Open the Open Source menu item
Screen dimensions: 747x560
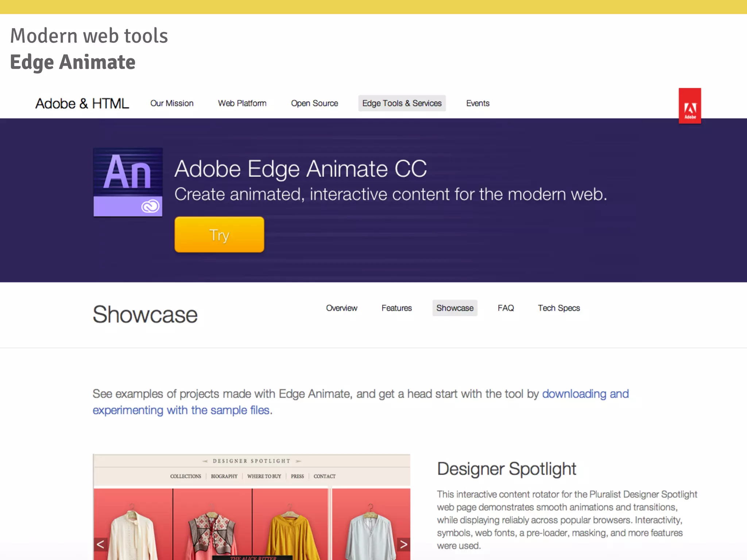coord(314,103)
